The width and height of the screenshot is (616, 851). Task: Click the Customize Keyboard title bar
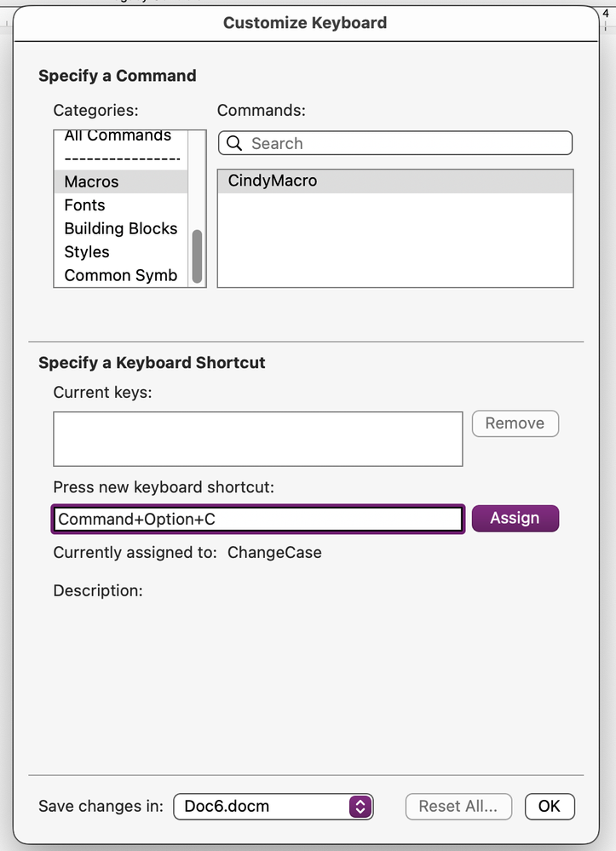(x=305, y=23)
